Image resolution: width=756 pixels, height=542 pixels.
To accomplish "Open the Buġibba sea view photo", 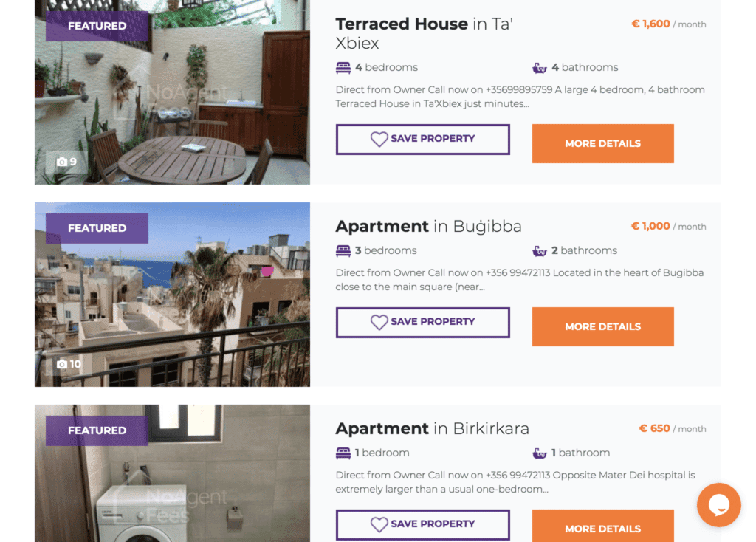I will click(172, 294).
